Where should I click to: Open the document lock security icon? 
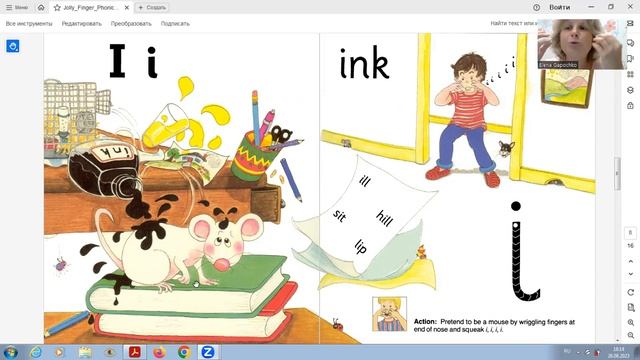pos(630,105)
